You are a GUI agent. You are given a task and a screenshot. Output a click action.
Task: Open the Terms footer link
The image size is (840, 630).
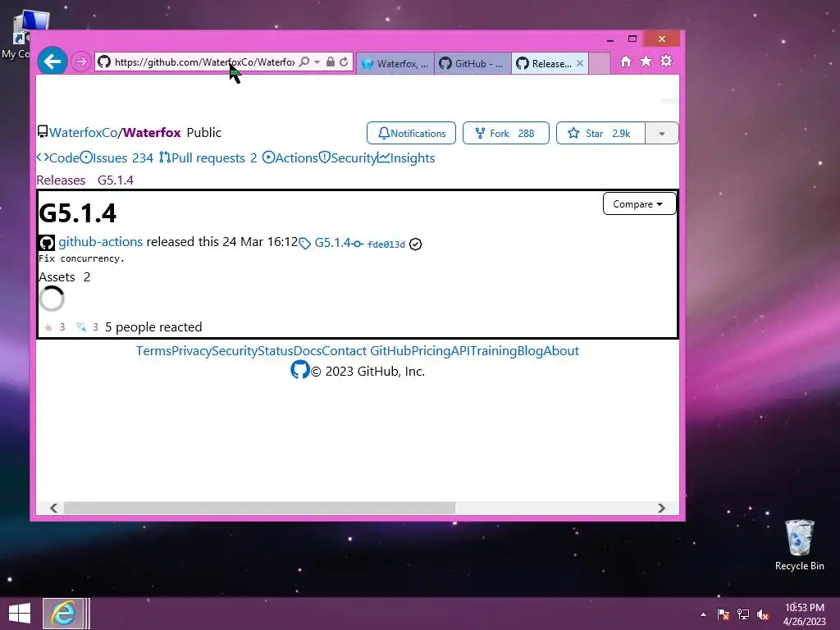153,351
